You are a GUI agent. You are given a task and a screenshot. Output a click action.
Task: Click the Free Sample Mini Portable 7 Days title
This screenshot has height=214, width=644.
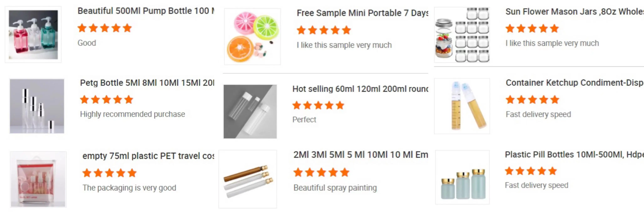pos(362,13)
